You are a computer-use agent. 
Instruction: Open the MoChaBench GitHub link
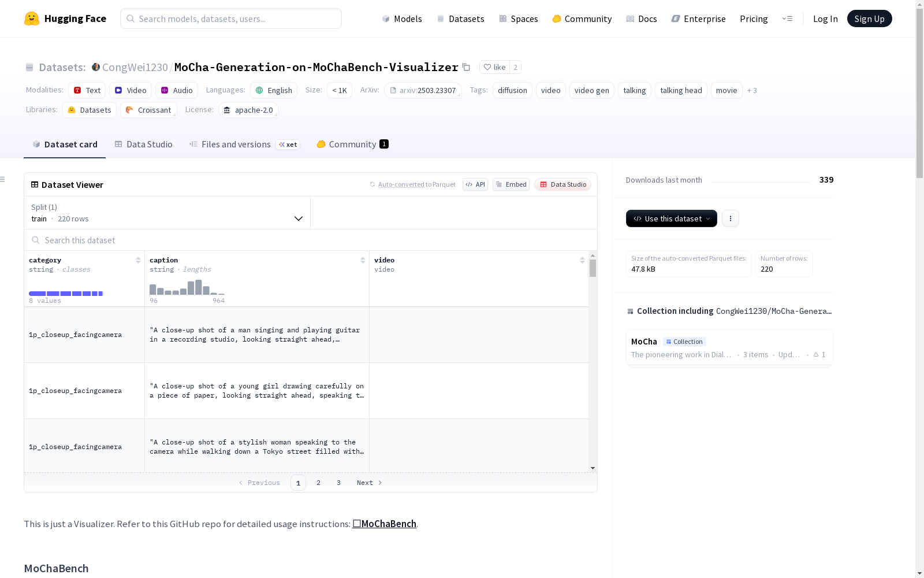(385, 524)
